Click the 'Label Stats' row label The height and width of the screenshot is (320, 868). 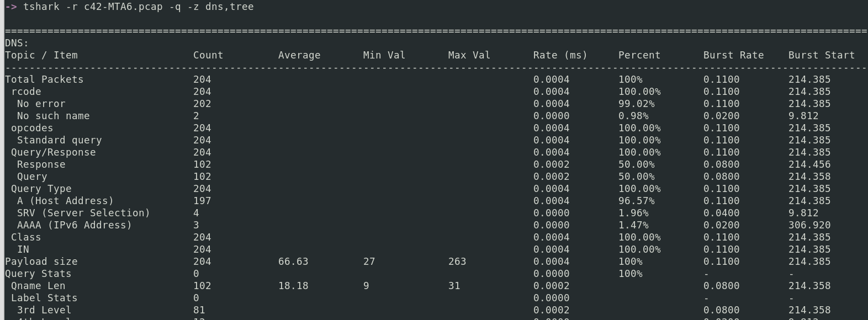pyautogui.click(x=44, y=298)
